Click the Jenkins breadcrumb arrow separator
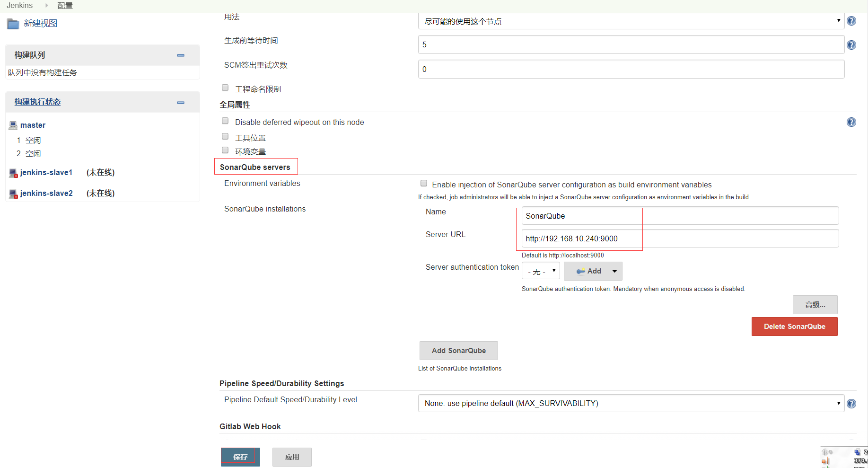This screenshot has width=868, height=468. pos(46,5)
